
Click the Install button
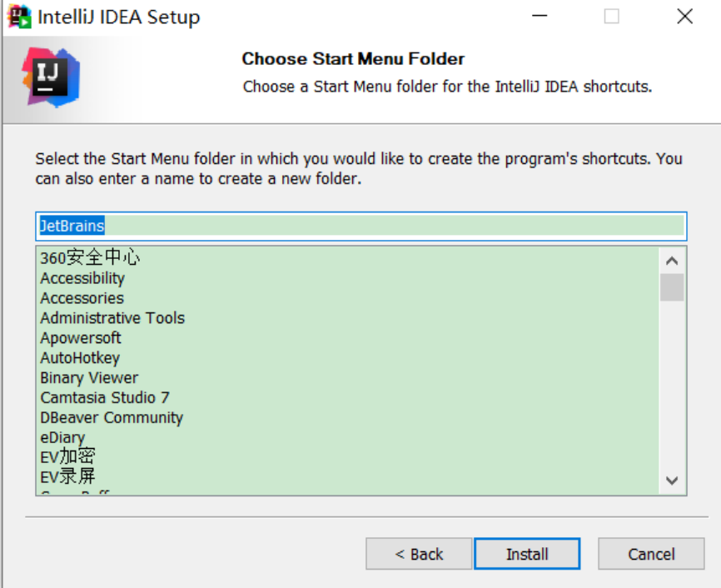tap(527, 554)
